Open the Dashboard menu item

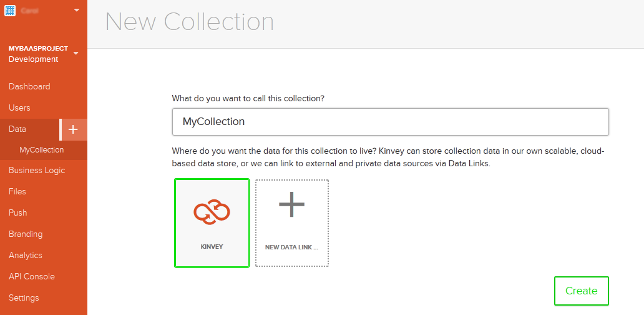pyautogui.click(x=29, y=87)
